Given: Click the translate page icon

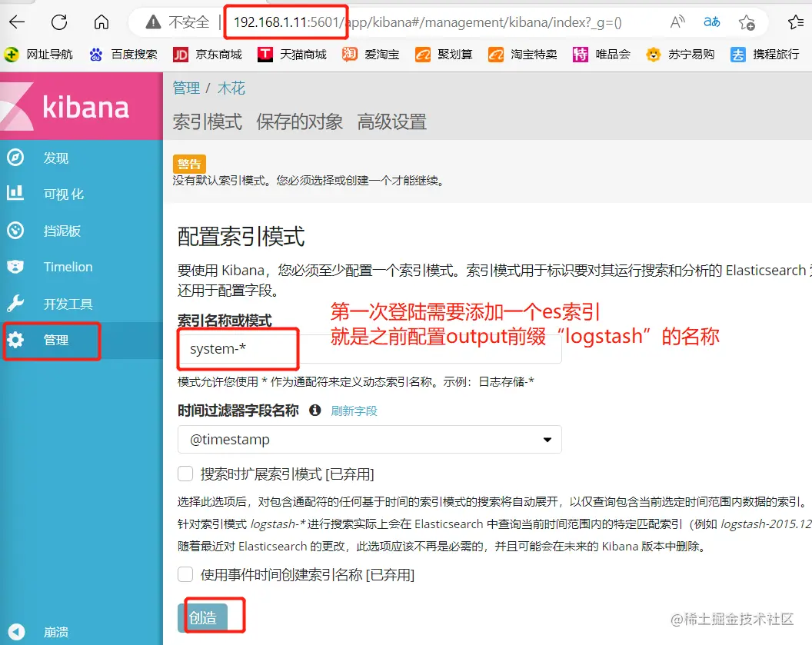Looking at the screenshot, I should click(x=711, y=22).
